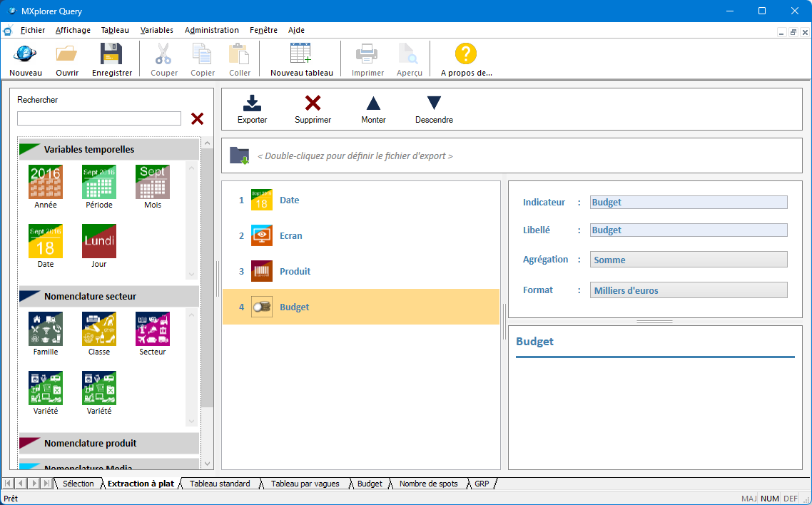Open the Tableau menu
This screenshot has height=505, width=812.
(115, 30)
